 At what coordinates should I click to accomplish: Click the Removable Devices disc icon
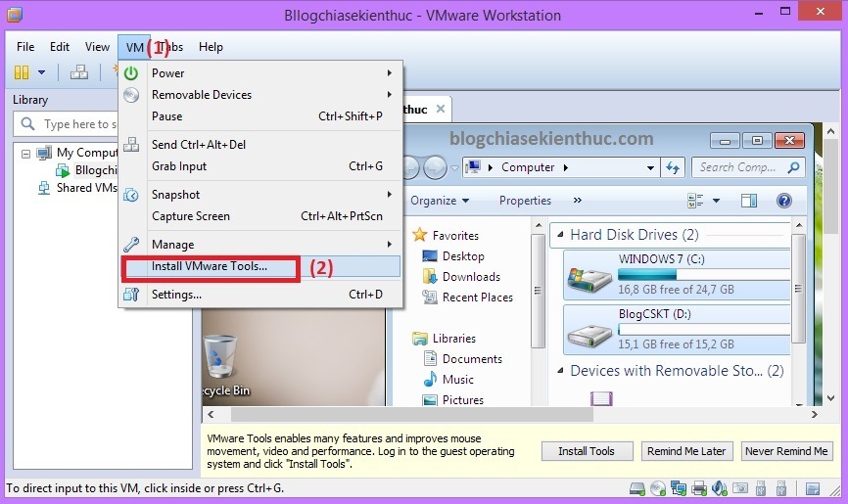pos(131,95)
